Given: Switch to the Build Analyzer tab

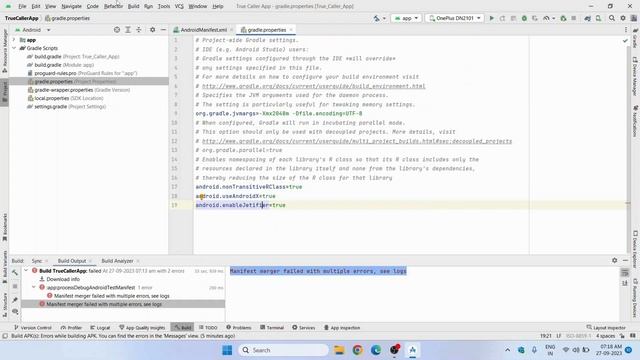Looking at the screenshot, I should pos(117,261).
